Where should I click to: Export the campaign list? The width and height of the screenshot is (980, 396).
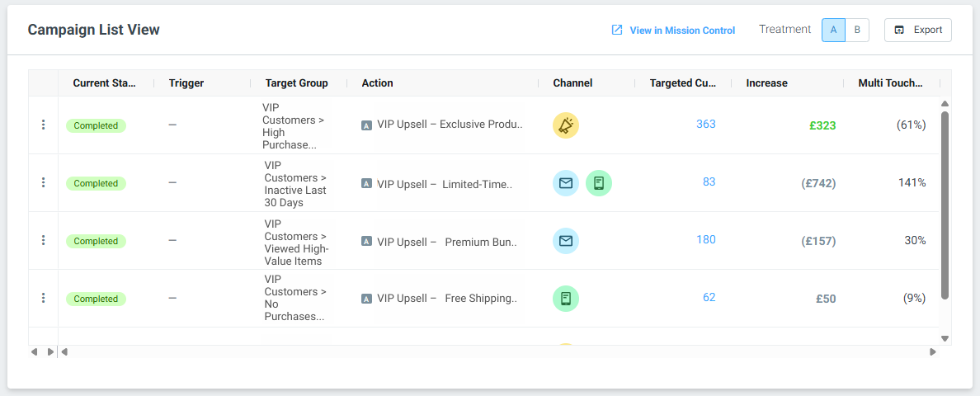pos(917,30)
